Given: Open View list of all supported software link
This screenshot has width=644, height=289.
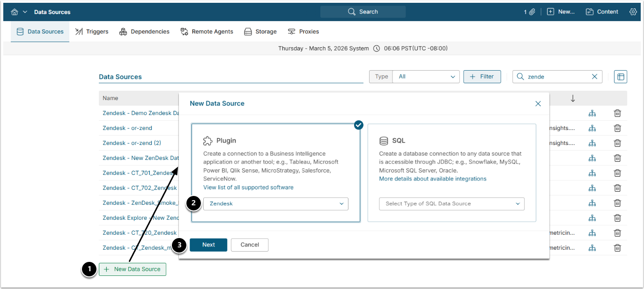Looking at the screenshot, I should point(248,188).
